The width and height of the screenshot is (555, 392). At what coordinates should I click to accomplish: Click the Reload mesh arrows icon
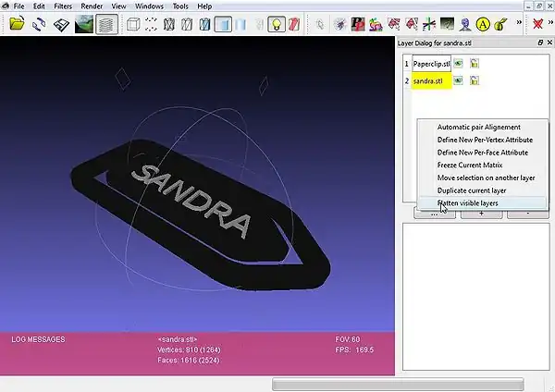[x=38, y=24]
